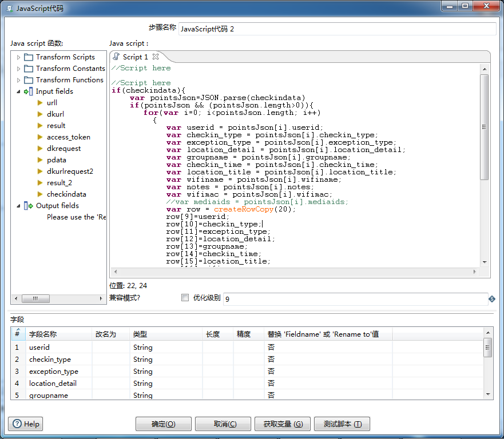504x439 pixels.
Task: Click the 取消(C) button
Action: [x=223, y=424]
